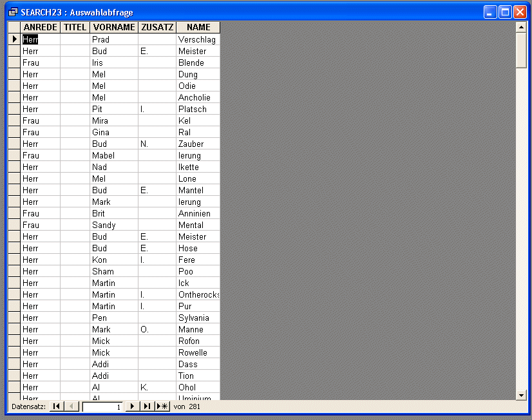The width and height of the screenshot is (532, 420).
Task: Click the cell 'Platsch'
Action: click(x=198, y=109)
